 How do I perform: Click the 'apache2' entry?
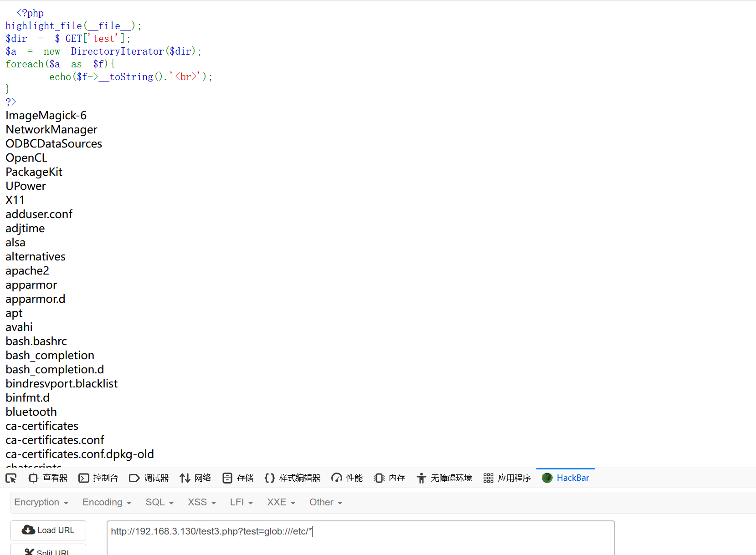(27, 271)
